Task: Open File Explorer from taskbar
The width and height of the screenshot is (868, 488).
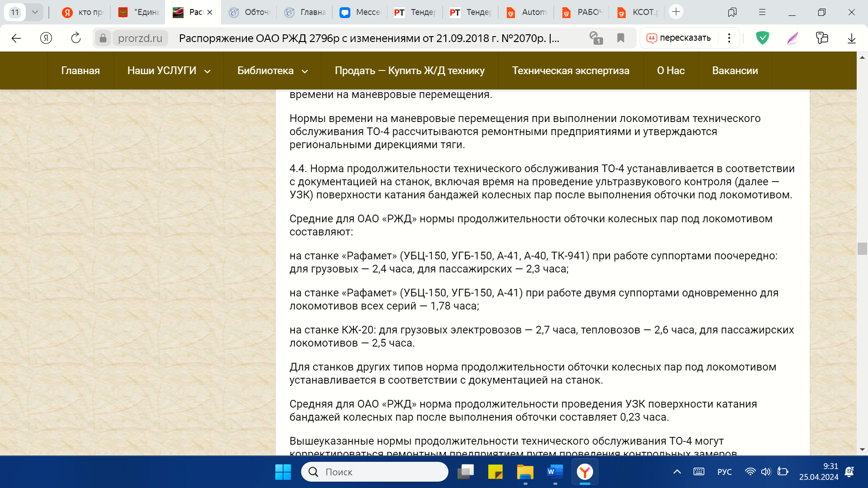Action: coord(525,472)
